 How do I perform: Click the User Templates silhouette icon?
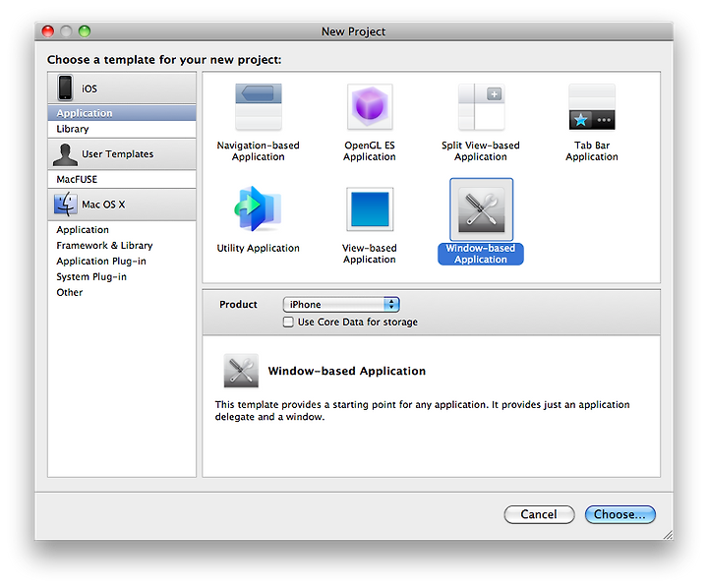[x=65, y=154]
